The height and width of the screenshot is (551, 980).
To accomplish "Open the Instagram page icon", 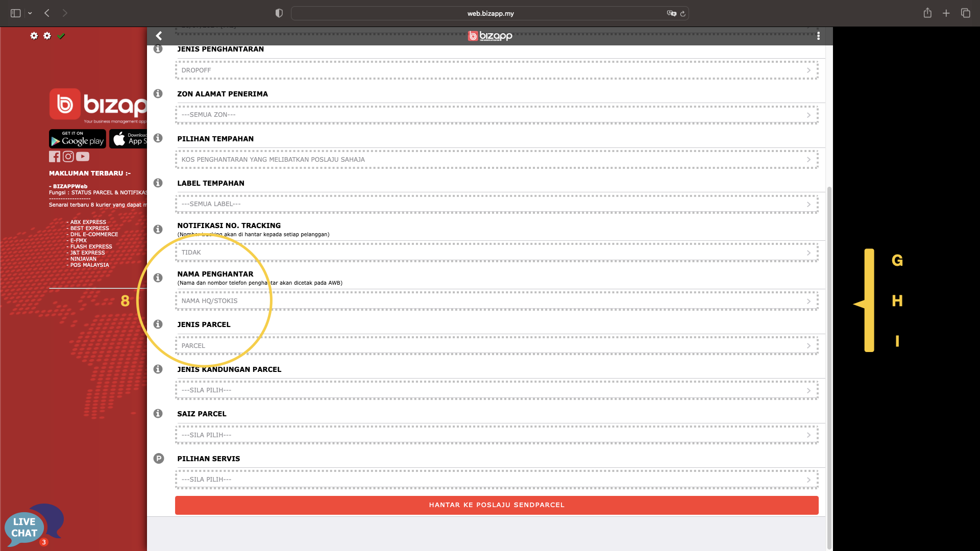I will (68, 157).
